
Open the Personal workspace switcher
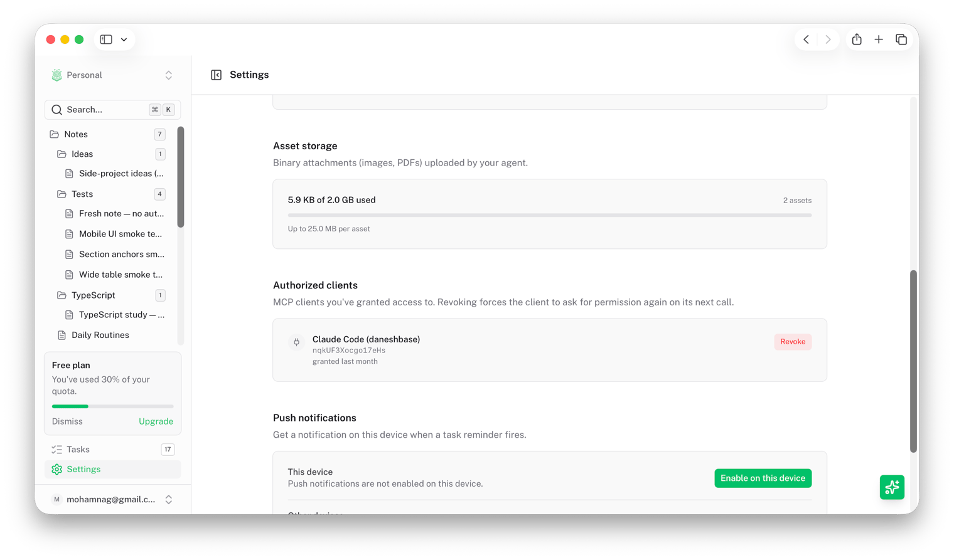coord(112,75)
